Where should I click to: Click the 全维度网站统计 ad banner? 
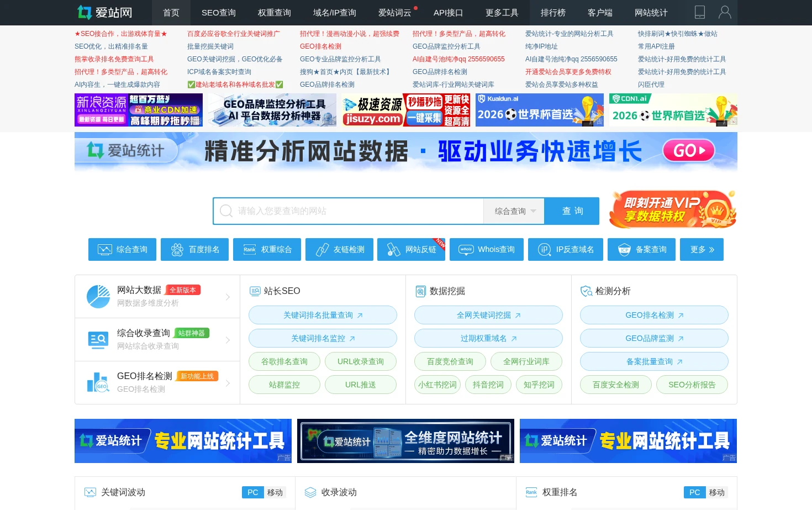point(405,441)
